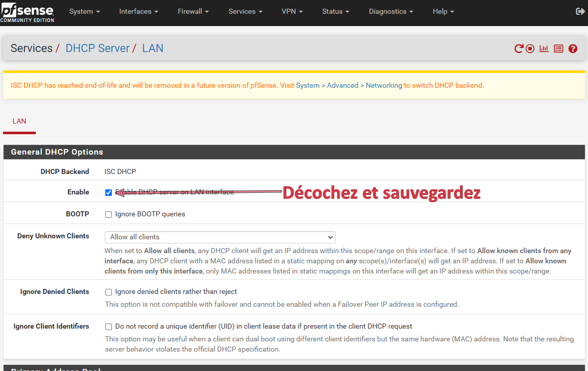The image size is (588, 371).
Task: Check Ignore BOOTP queries box
Action: pyautogui.click(x=108, y=214)
